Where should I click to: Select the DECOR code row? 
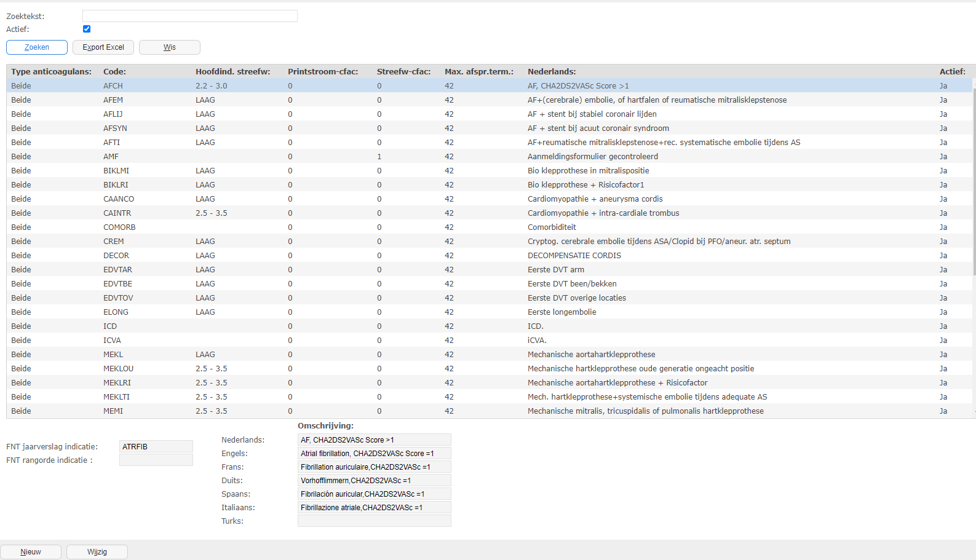(x=490, y=256)
